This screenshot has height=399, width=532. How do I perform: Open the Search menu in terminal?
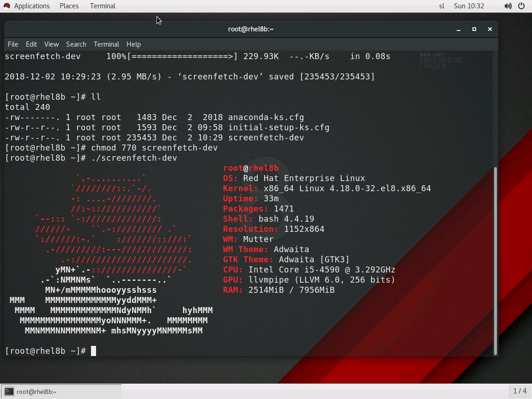click(76, 44)
